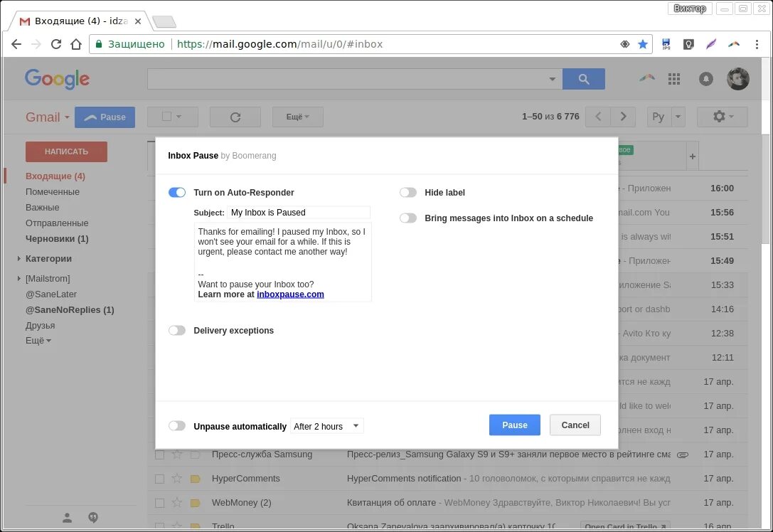Open the Google apps grid
This screenshot has height=532, width=773.
point(674,79)
